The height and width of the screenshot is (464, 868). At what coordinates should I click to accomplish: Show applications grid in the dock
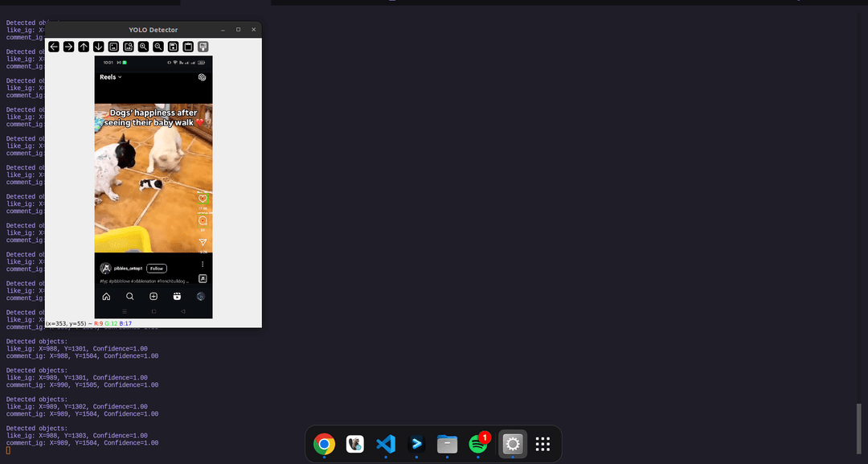click(x=543, y=444)
